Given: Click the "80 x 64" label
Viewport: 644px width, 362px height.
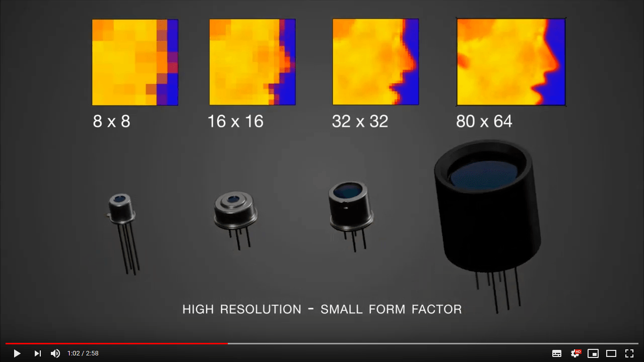Looking at the screenshot, I should 484,121.
